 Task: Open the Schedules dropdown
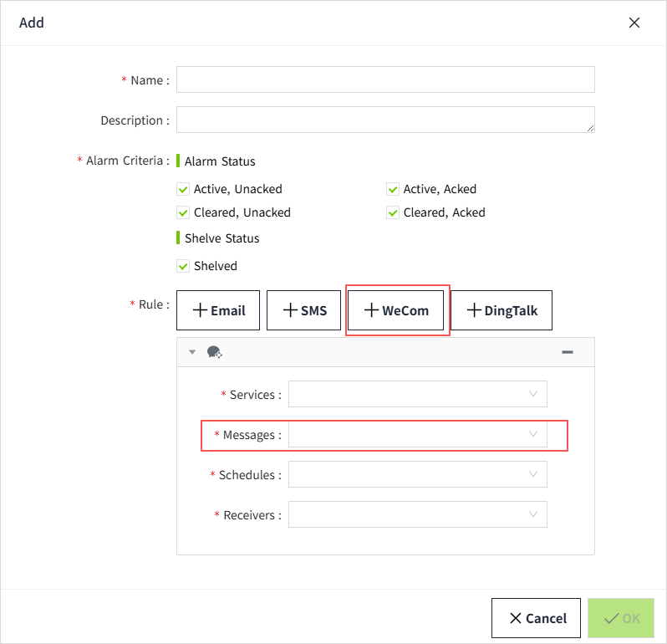417,474
